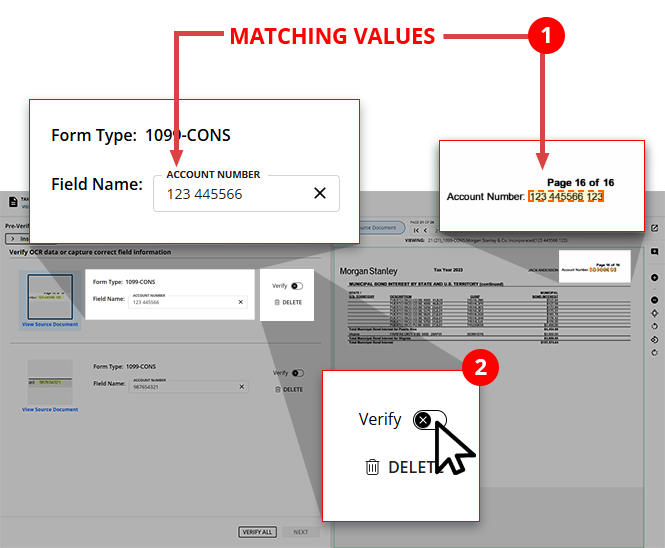This screenshot has height=548, width=665.
Task: Select the thumbnail for account 987654321
Action: (x=50, y=382)
